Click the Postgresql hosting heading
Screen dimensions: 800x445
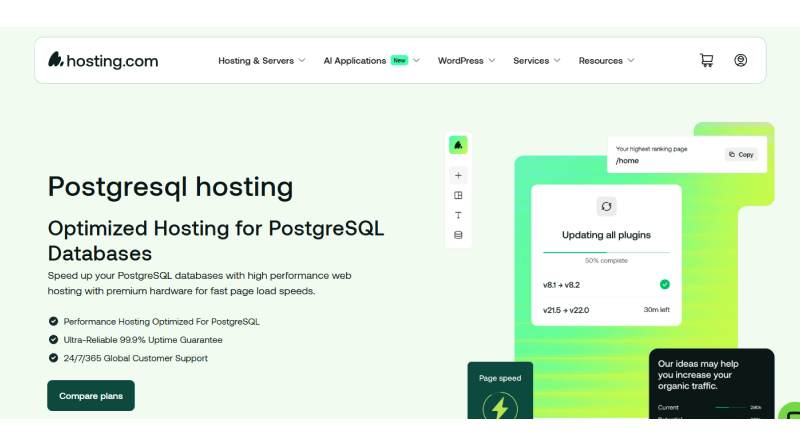170,187
